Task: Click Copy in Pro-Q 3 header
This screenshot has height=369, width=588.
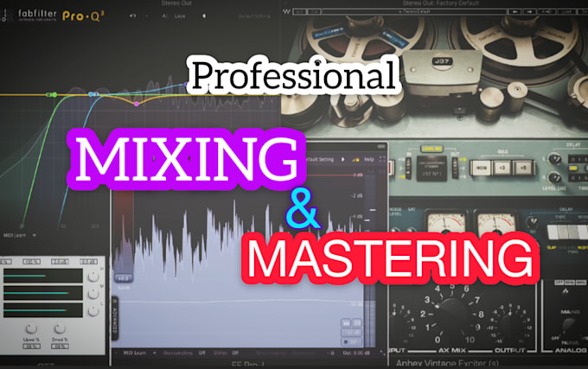Action: 180,16
